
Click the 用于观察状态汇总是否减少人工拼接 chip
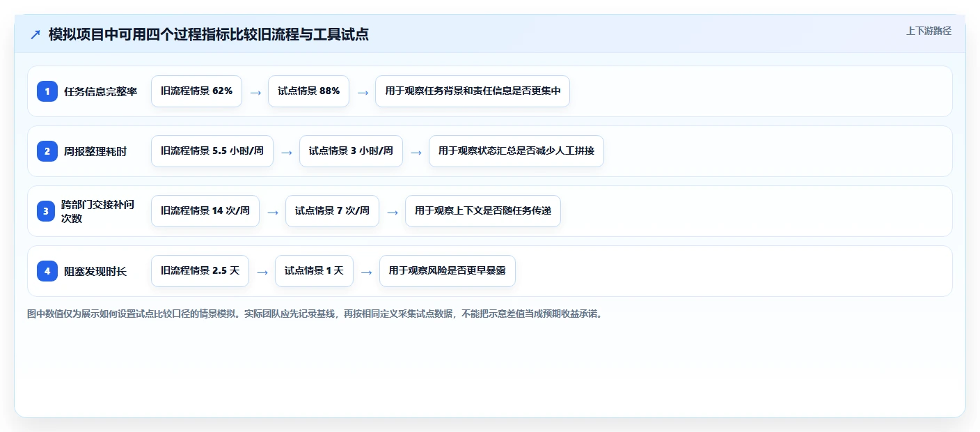point(516,151)
